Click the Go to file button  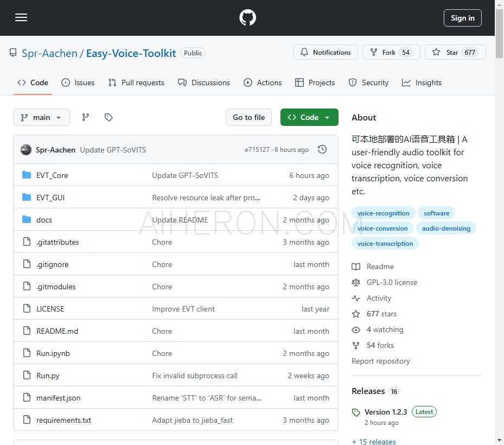[x=249, y=117]
